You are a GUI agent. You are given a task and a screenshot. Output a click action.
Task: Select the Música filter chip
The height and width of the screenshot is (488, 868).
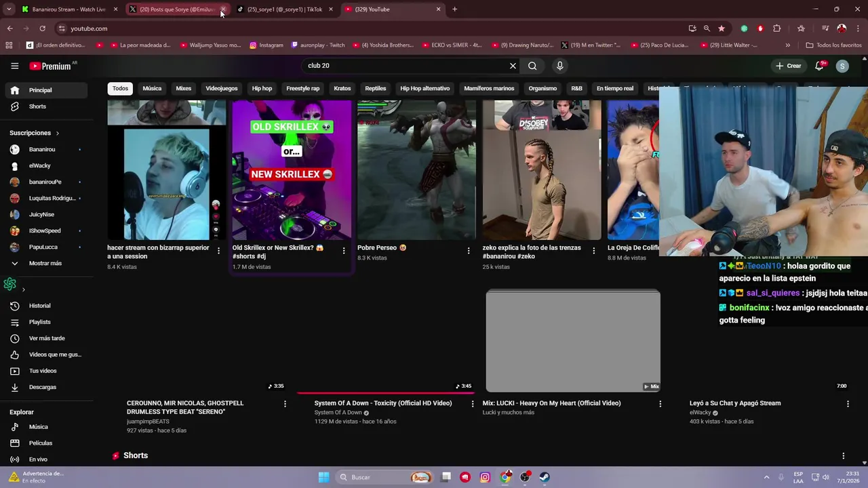click(x=152, y=88)
